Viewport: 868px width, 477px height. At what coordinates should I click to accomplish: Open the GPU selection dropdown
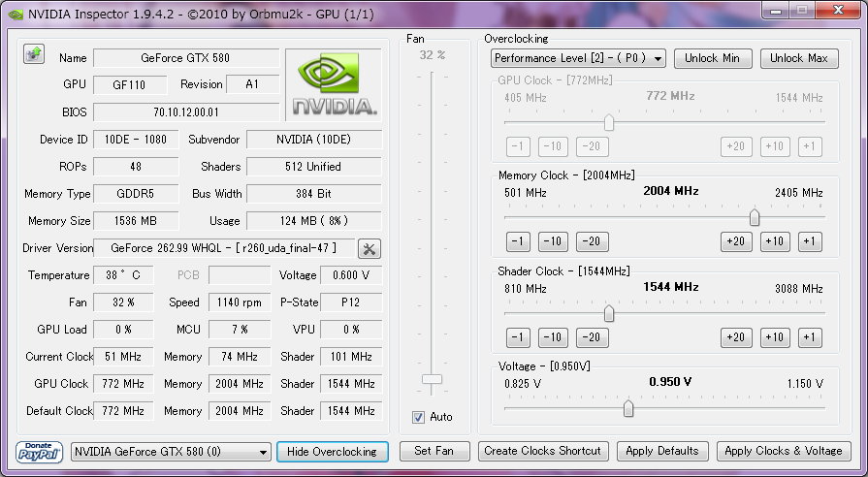click(x=171, y=452)
